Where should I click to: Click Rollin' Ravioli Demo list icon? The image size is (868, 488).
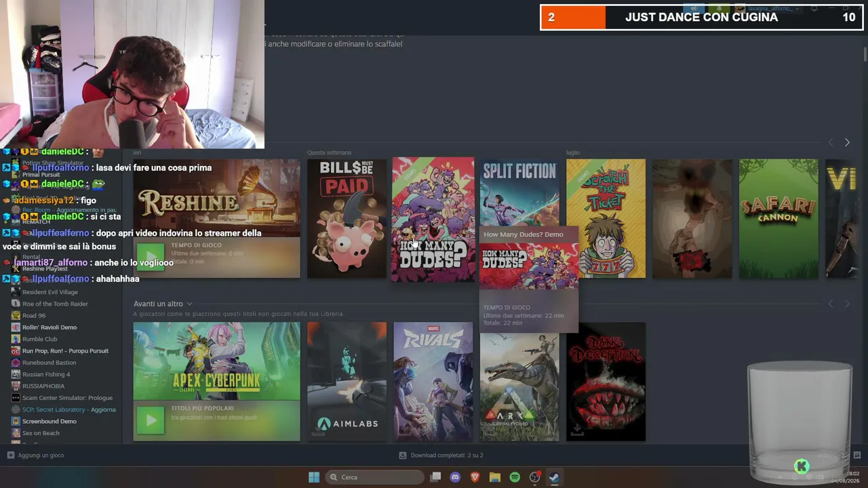(x=16, y=327)
